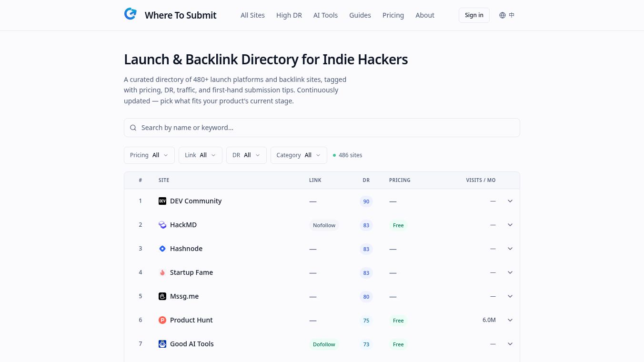Open the Hashnode site link
The width and height of the screenshot is (644, 362).
[x=186, y=249]
